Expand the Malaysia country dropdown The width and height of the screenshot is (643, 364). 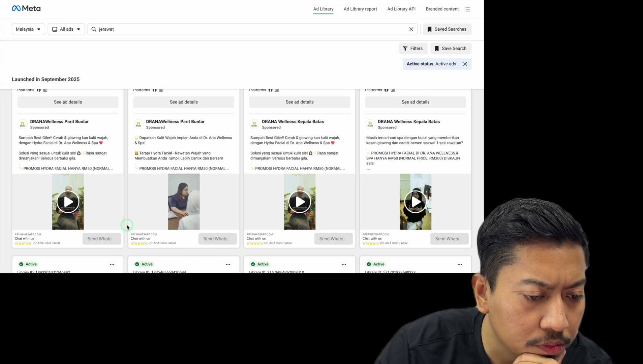point(28,29)
